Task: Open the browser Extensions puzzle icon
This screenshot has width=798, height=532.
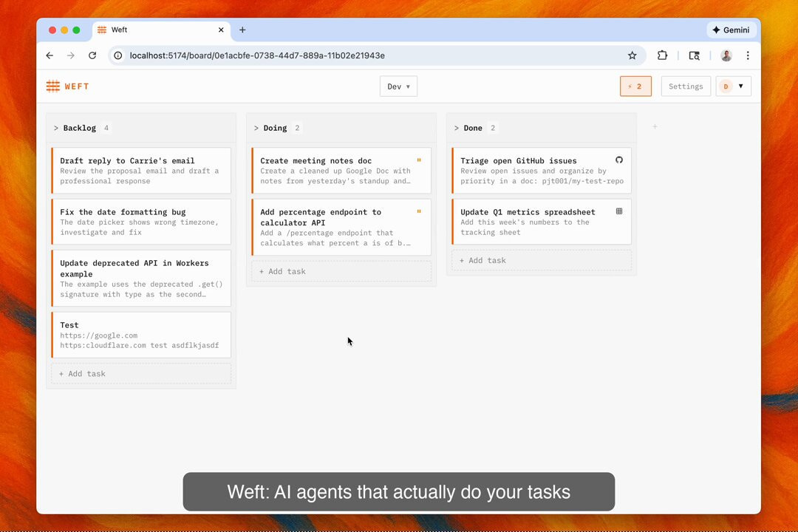Action: tap(662, 55)
